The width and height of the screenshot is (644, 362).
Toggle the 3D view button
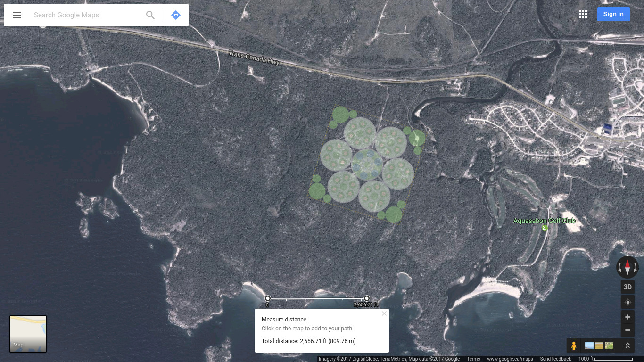627,287
